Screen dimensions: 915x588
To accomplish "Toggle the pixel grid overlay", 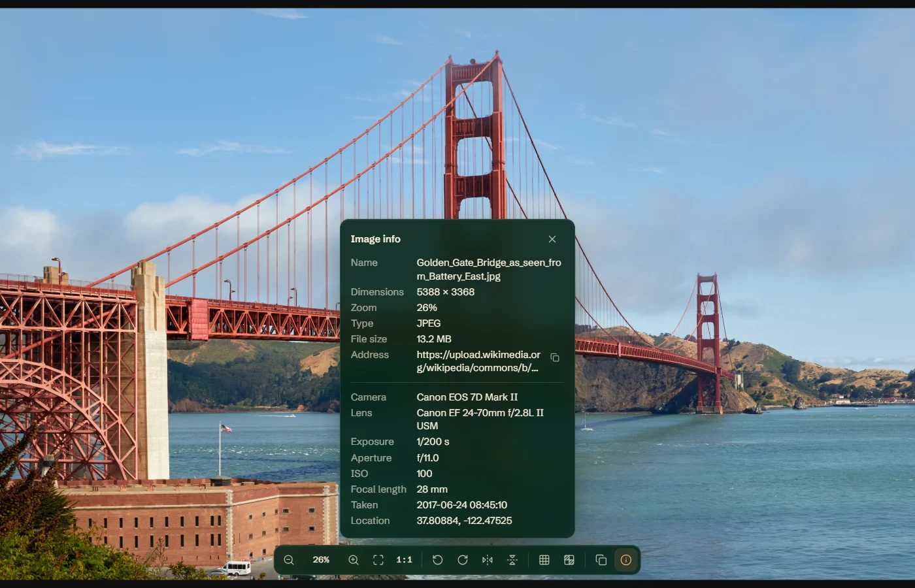I will 544,560.
